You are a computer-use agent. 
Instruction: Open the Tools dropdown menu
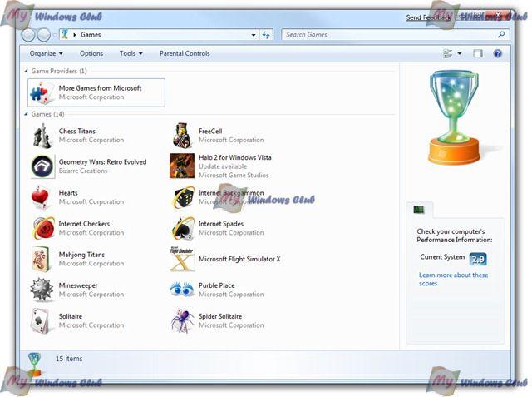[131, 53]
